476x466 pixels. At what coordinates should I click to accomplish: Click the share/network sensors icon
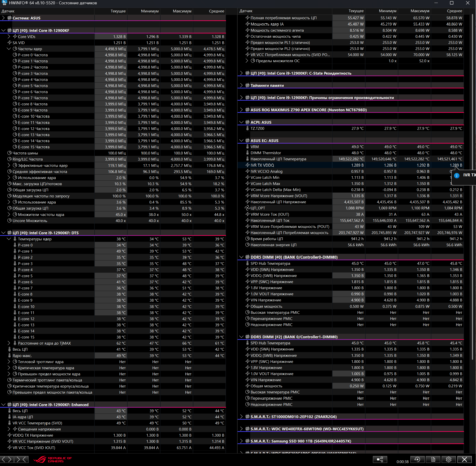380,459
